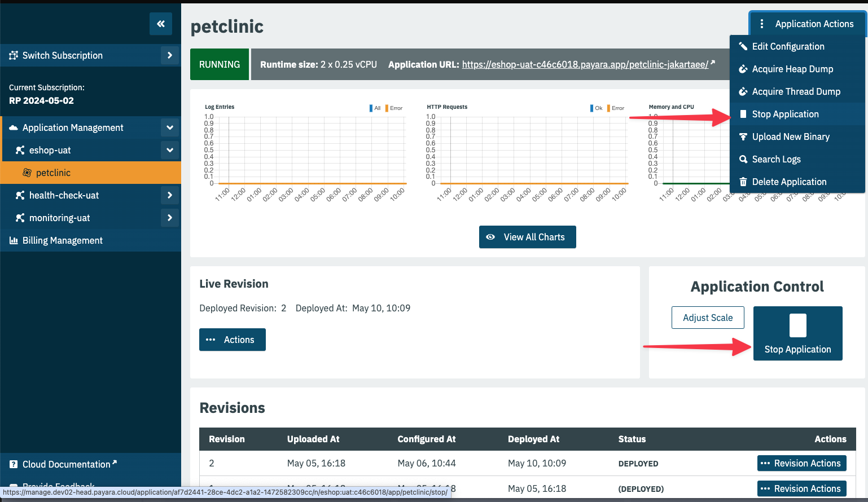Viewport: 868px width, 502px height.
Task: Click the Acquire Heap Dump icon
Action: click(743, 69)
